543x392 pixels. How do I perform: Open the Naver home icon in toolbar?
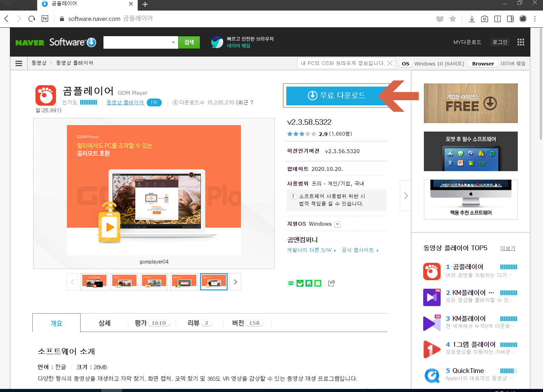45,19
